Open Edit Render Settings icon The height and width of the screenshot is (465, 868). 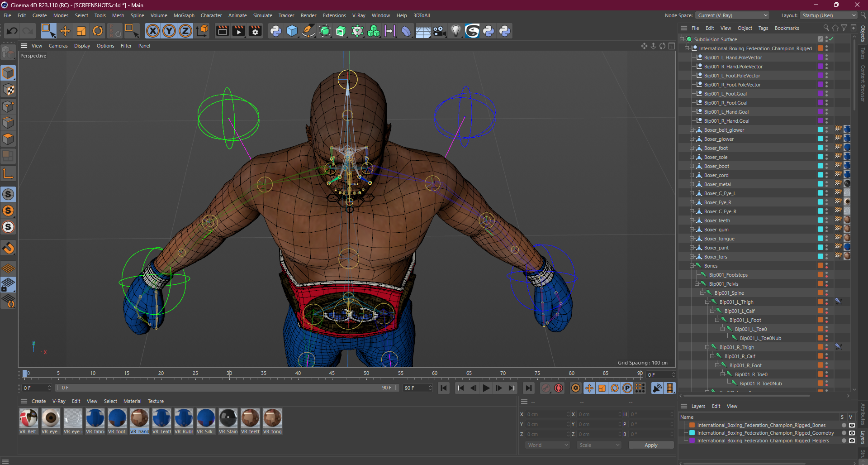(255, 31)
